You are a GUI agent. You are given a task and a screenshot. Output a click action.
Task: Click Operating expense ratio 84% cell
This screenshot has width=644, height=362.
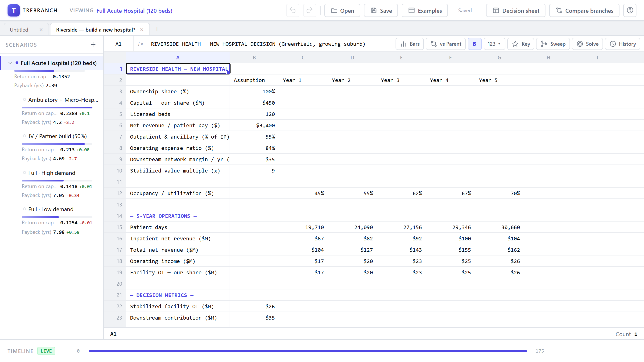click(x=254, y=148)
